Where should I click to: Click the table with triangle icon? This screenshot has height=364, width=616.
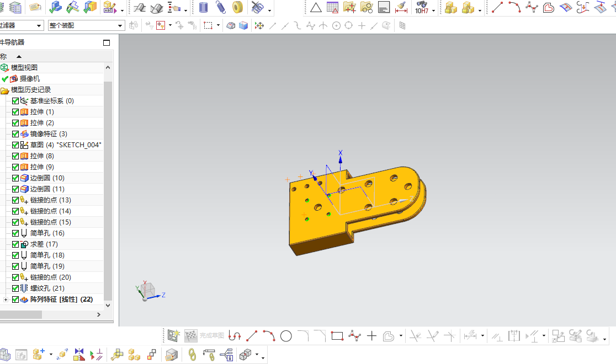332,7
